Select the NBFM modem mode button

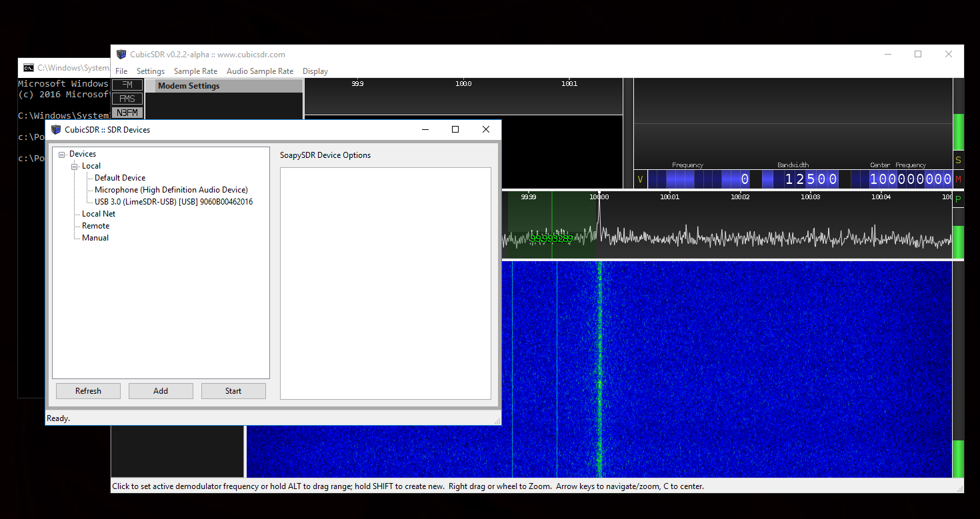click(127, 113)
